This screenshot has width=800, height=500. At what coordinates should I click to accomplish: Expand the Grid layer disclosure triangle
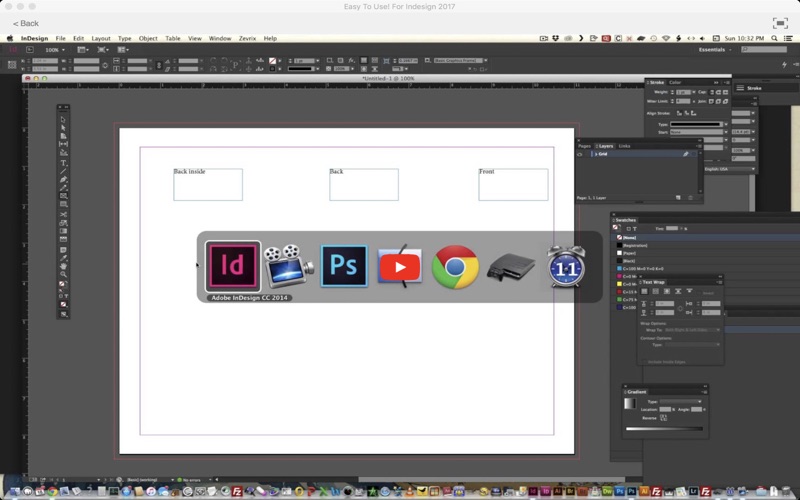tap(596, 154)
